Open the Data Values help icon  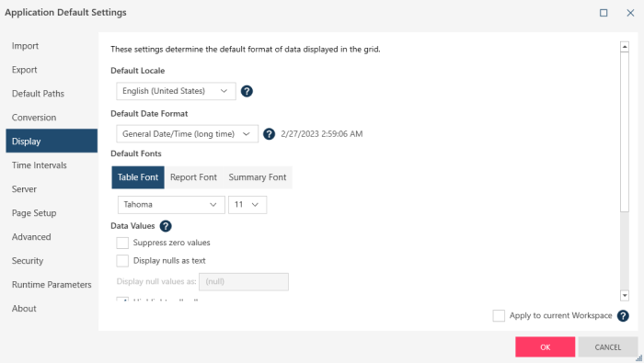tap(166, 226)
